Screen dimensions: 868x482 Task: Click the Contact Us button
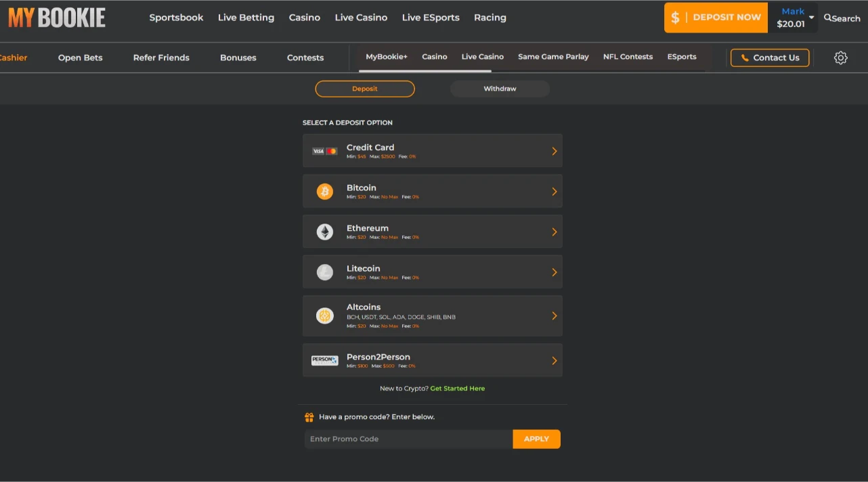[770, 58]
